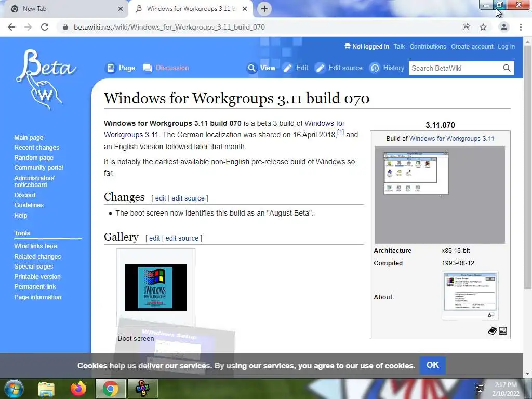This screenshot has height=399, width=532.
Task: Open Recent changes in sidebar
Action: point(37,147)
